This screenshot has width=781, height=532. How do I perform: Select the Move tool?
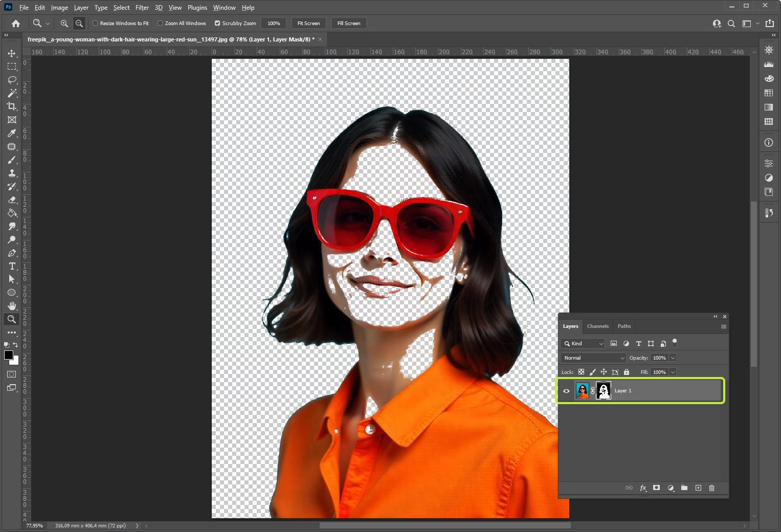point(12,53)
